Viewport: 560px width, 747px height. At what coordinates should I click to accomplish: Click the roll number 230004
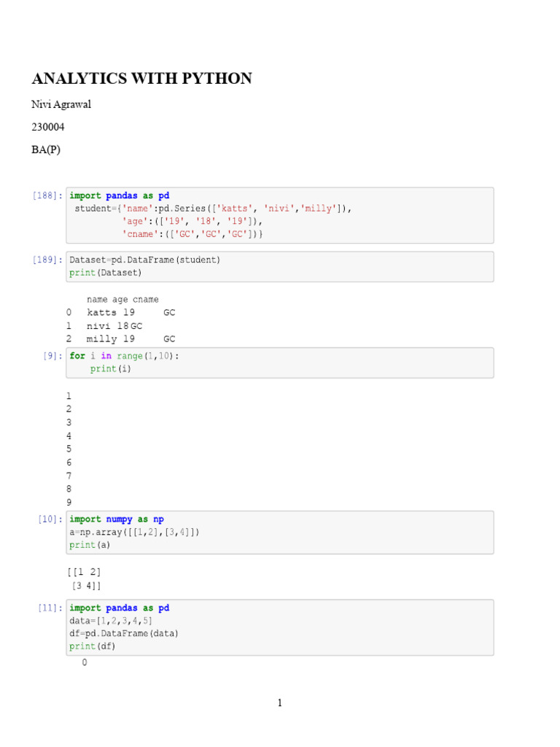pos(48,127)
